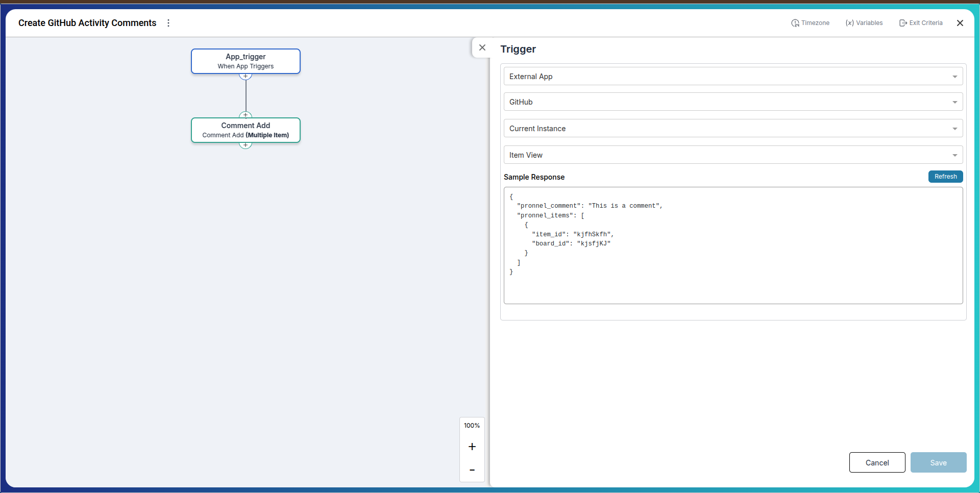Click the "board_id" line in JSON
The image size is (980, 493).
pyautogui.click(x=571, y=243)
